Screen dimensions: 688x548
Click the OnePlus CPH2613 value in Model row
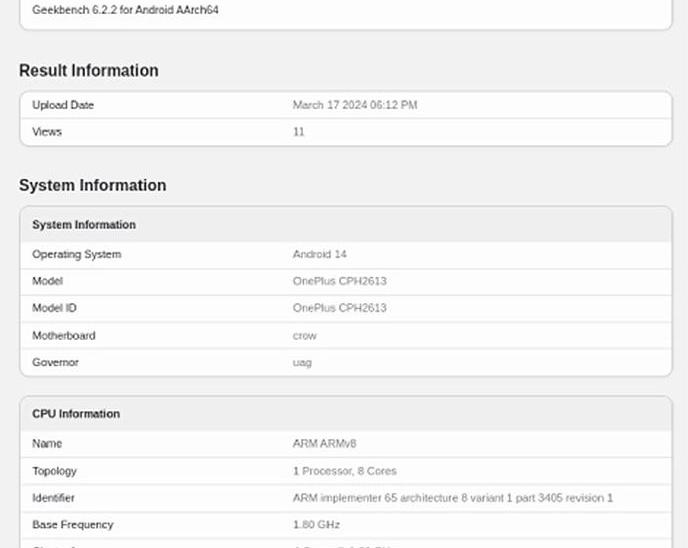(x=339, y=281)
